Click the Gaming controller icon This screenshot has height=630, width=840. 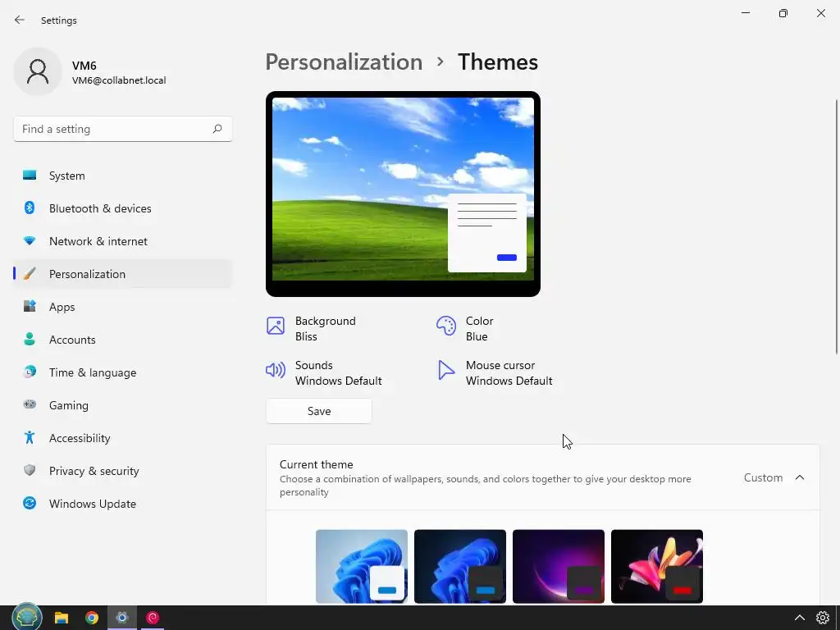[x=30, y=404]
